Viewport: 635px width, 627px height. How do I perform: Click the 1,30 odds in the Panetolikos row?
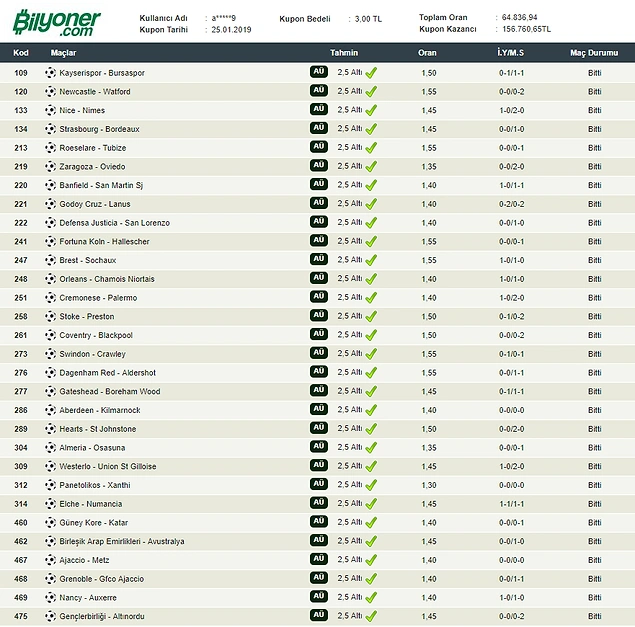(429, 485)
